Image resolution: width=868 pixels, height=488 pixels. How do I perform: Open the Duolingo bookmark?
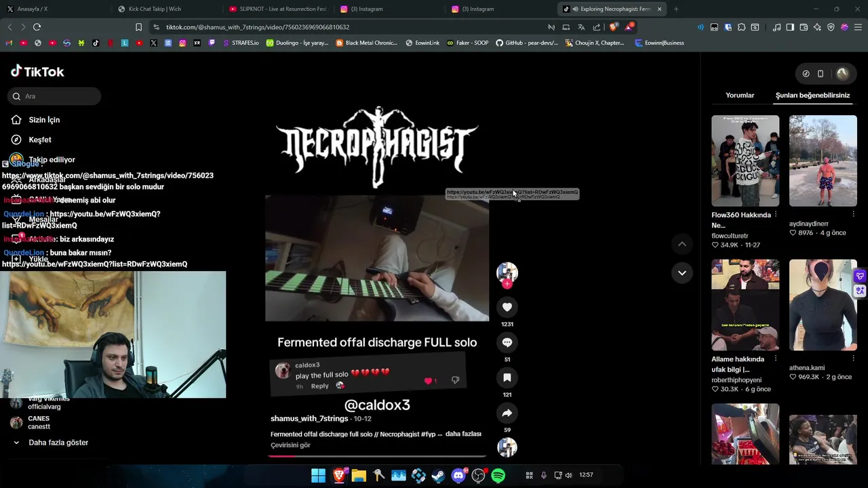[297, 43]
